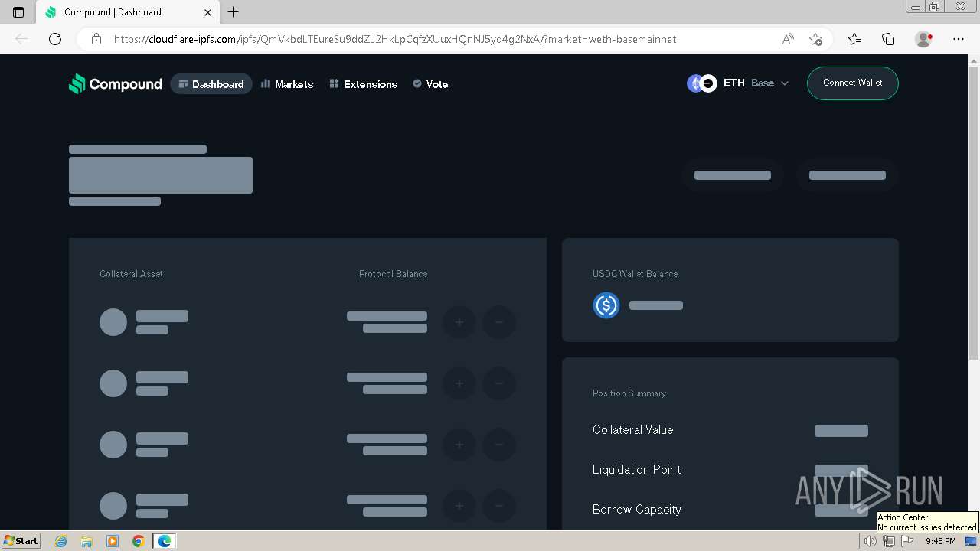Open the Markets page
This screenshot has height=551, width=980.
click(x=287, y=84)
